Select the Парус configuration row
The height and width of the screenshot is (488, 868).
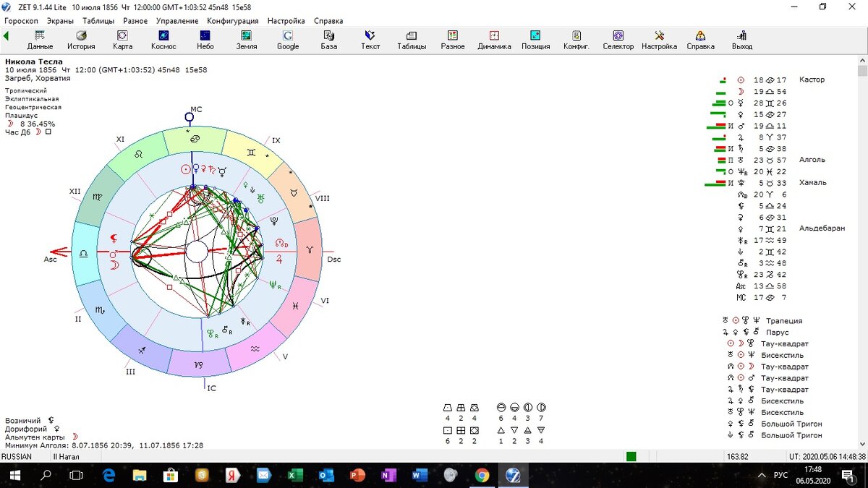pyautogui.click(x=757, y=333)
